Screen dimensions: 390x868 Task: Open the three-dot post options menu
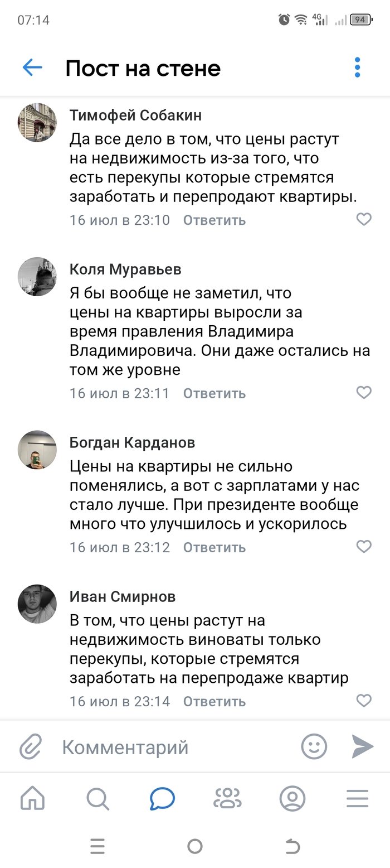tap(357, 68)
